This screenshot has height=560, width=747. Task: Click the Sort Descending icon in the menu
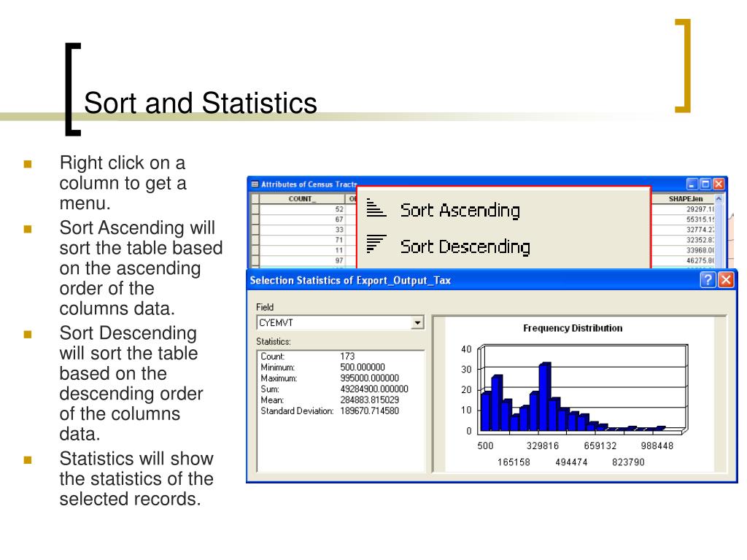376,244
